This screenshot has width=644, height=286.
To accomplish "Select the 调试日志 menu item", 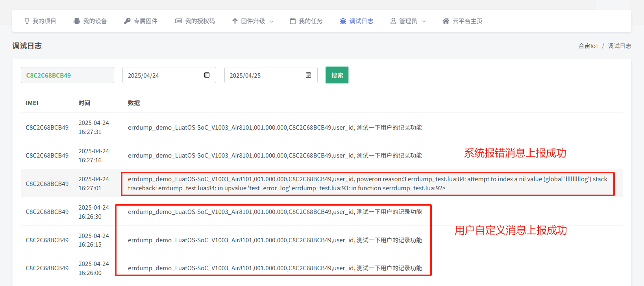I will [357, 21].
